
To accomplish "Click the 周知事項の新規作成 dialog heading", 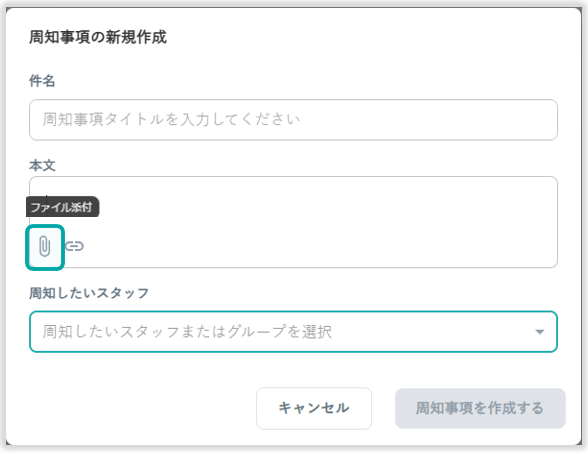I will point(98,37).
